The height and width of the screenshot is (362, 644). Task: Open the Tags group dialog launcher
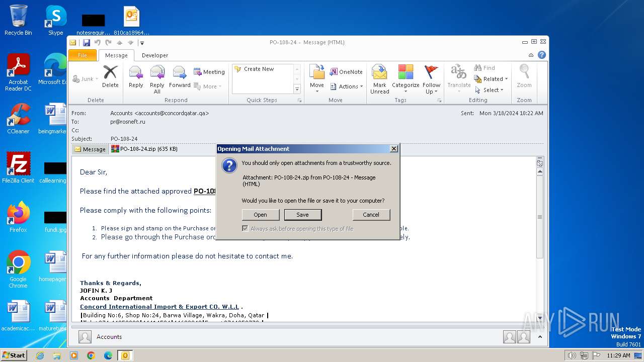point(439,101)
